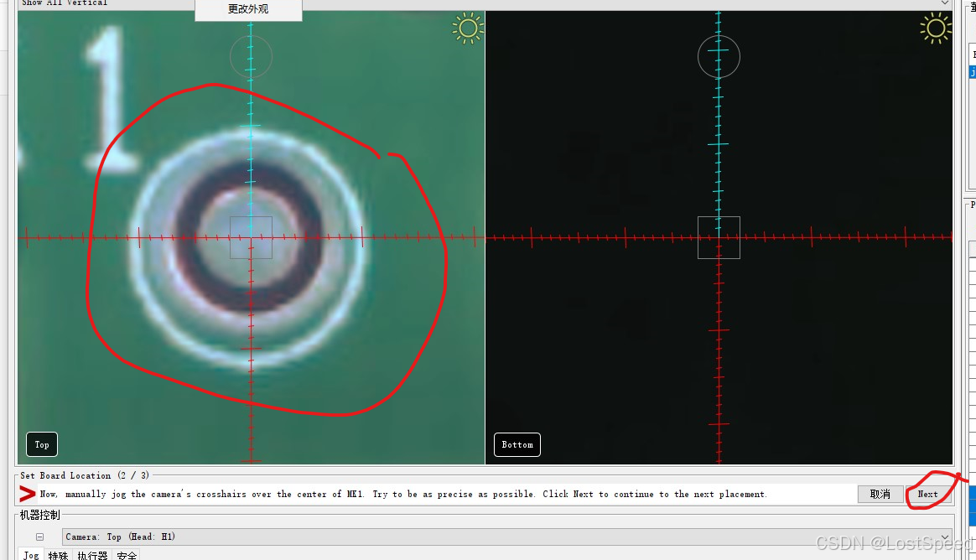Click the Next button in the wizard
Viewport: 976px width, 560px height.
(927, 494)
